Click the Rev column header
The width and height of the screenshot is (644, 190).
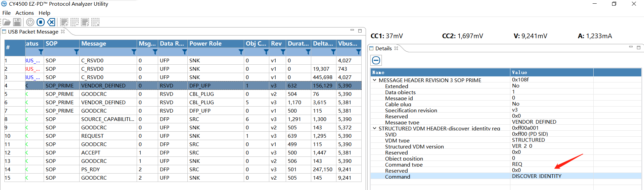tap(277, 44)
